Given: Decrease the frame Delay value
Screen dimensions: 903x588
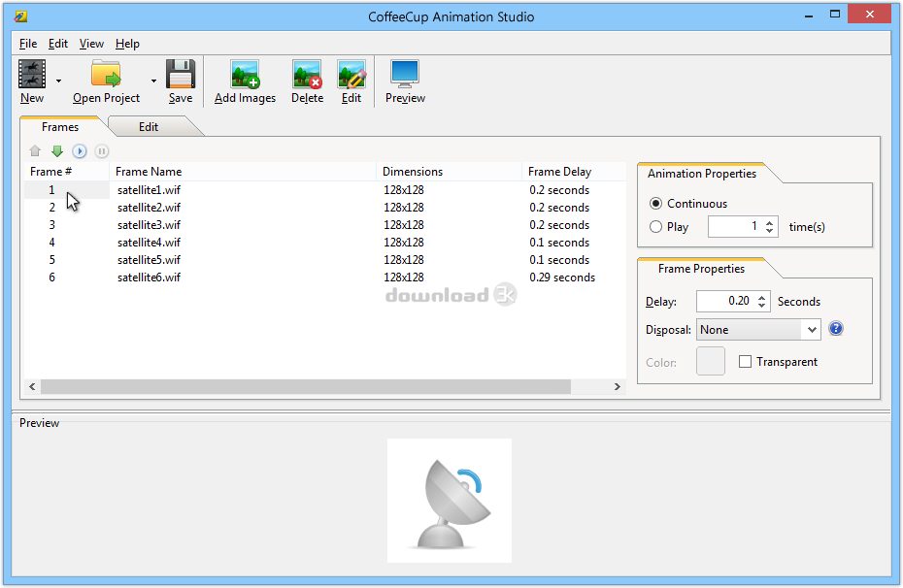Looking at the screenshot, I should 761,305.
